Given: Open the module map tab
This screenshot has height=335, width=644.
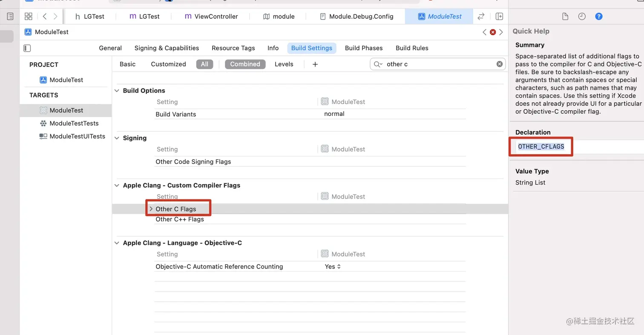Looking at the screenshot, I should tap(279, 17).
